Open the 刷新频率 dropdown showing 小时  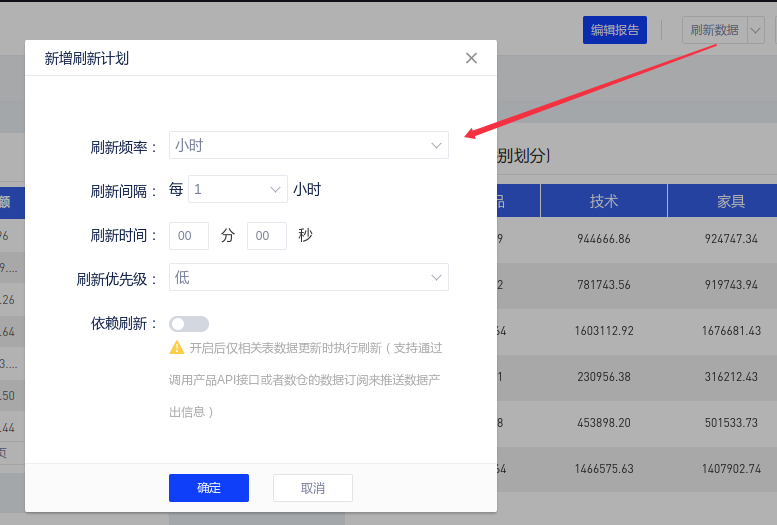pos(308,146)
